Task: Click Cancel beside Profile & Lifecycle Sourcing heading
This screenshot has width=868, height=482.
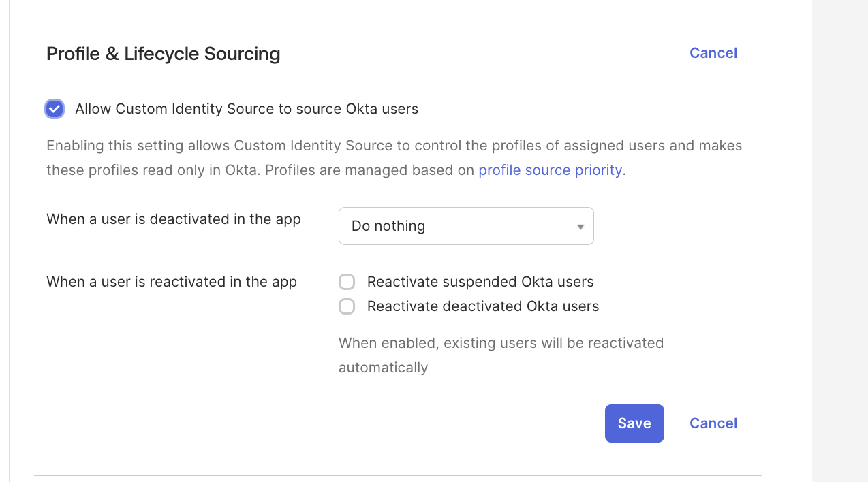Action: (x=713, y=53)
